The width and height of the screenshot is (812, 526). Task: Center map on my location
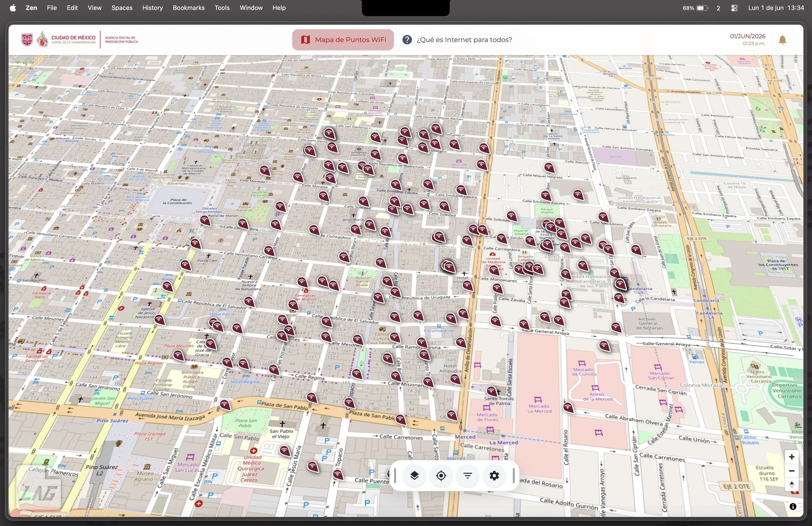point(441,476)
